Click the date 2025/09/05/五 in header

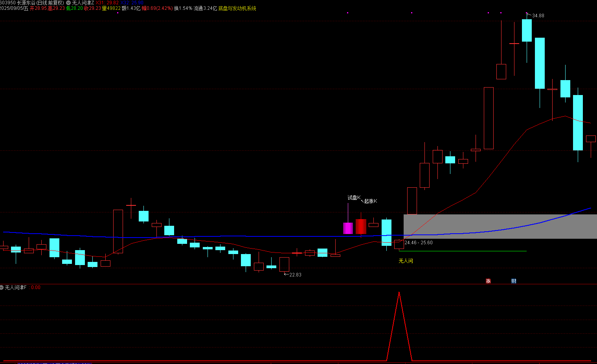click(14, 8)
